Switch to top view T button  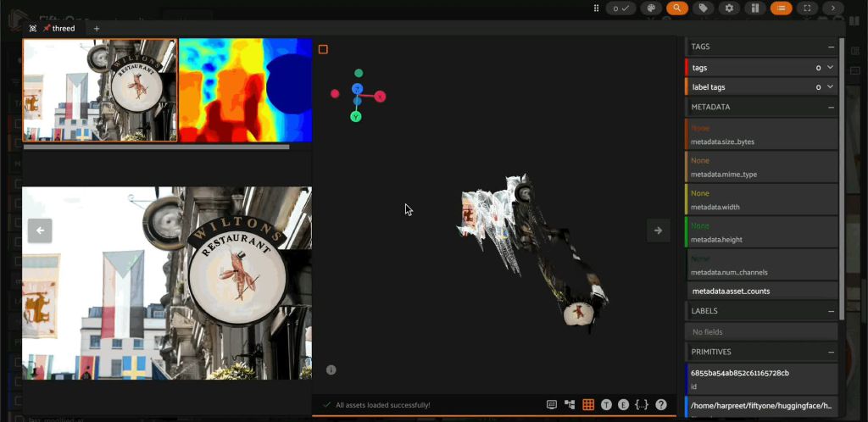(x=606, y=405)
